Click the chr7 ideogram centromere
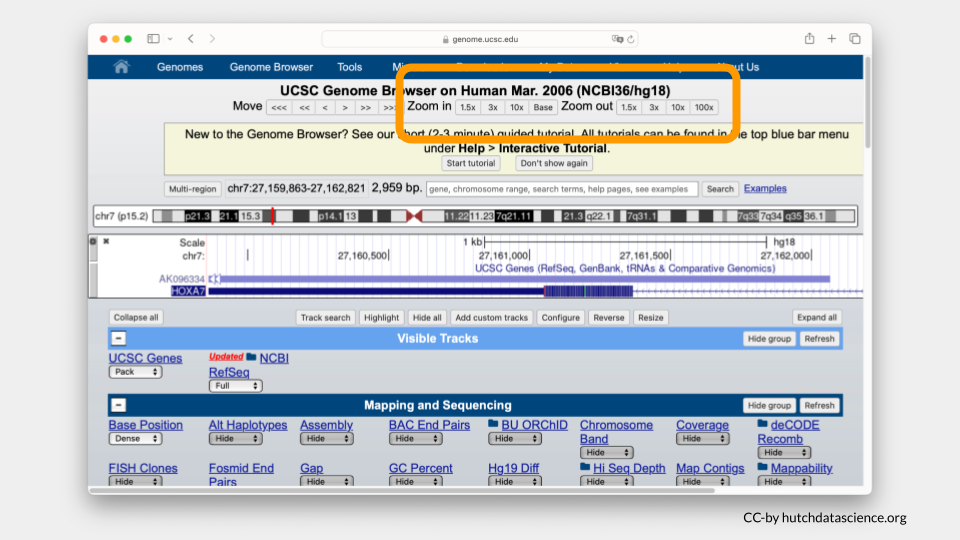The height and width of the screenshot is (540, 960). 414,216
